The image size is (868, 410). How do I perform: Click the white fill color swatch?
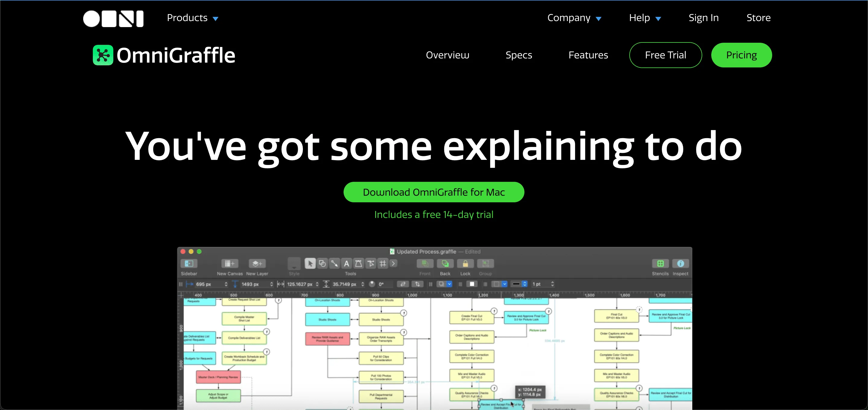coord(472,284)
